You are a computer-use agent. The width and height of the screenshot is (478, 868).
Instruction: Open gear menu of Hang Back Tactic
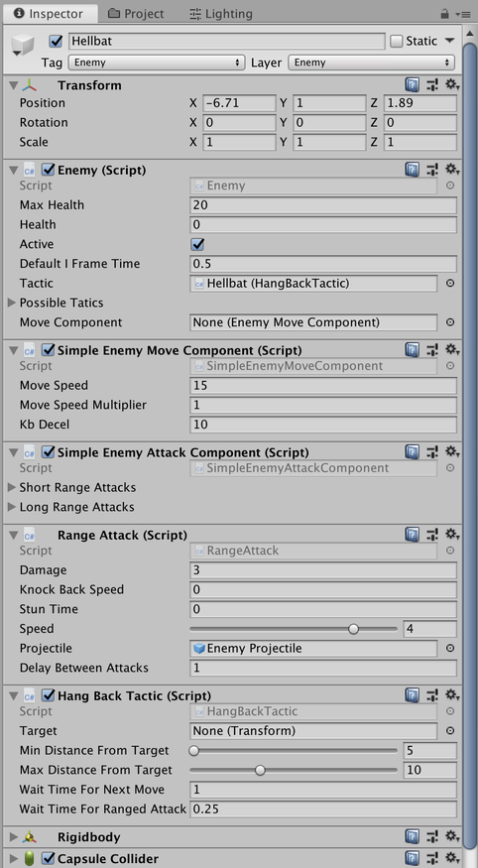[x=453, y=695]
